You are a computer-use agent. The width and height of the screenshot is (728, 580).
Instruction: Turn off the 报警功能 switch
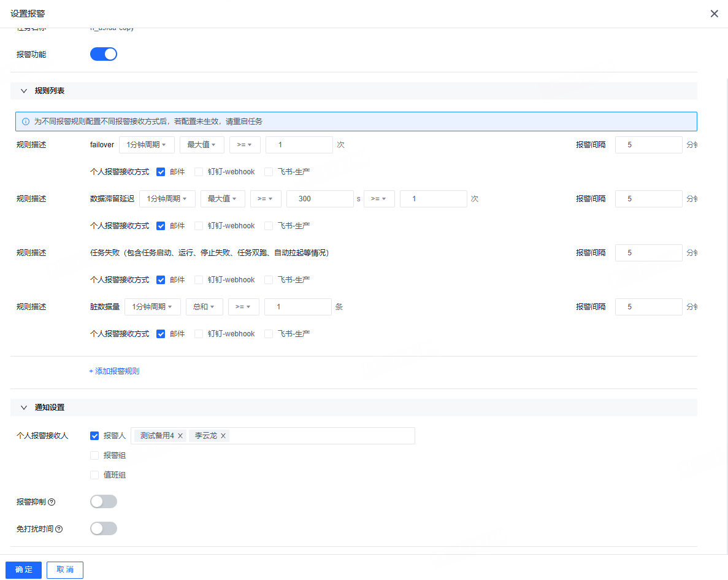coord(104,55)
